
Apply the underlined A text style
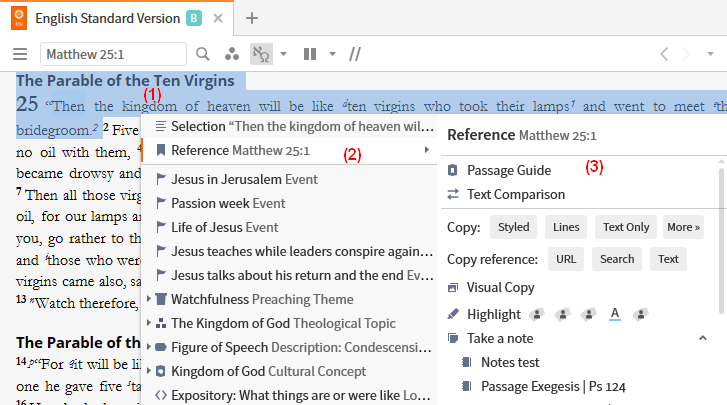click(615, 314)
